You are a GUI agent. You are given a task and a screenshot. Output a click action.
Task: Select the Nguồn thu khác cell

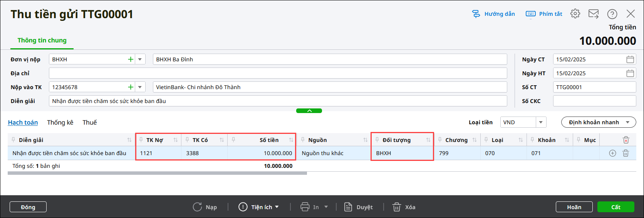[x=333, y=153]
